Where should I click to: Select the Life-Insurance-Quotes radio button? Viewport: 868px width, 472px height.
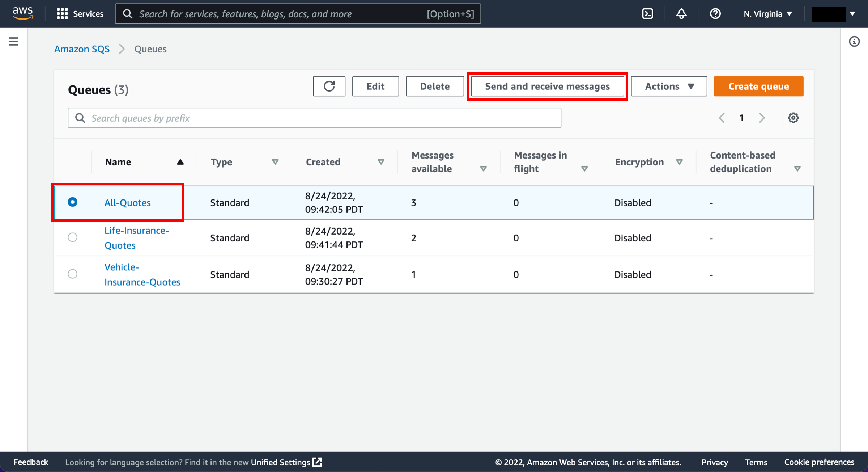tap(73, 237)
